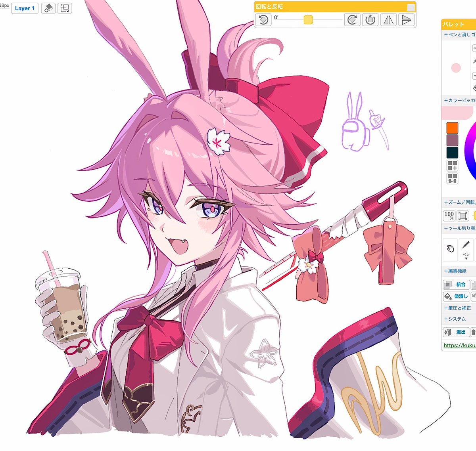The height and width of the screenshot is (451, 476).
Task: Rotate canvas counter-clockwise in rotation panel
Action: pyautogui.click(x=263, y=20)
